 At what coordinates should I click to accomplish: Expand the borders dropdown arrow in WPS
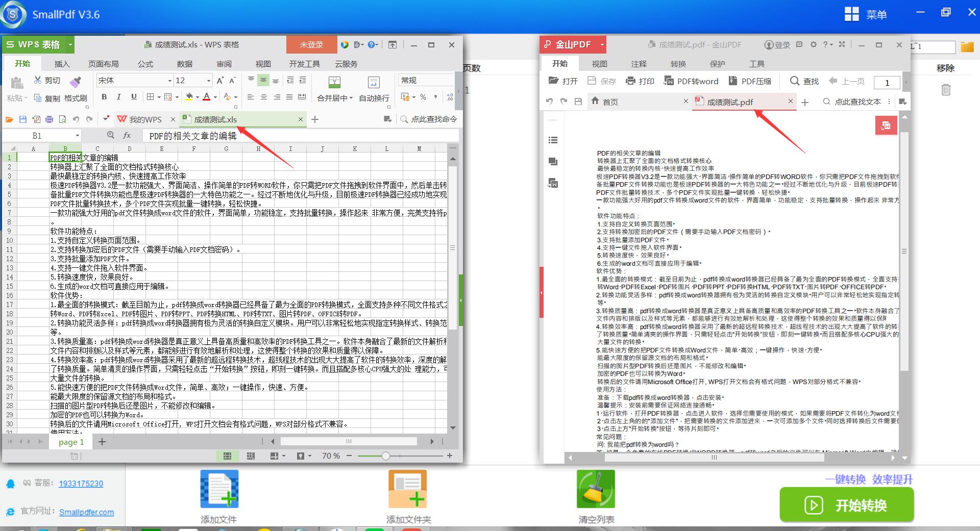(159, 97)
